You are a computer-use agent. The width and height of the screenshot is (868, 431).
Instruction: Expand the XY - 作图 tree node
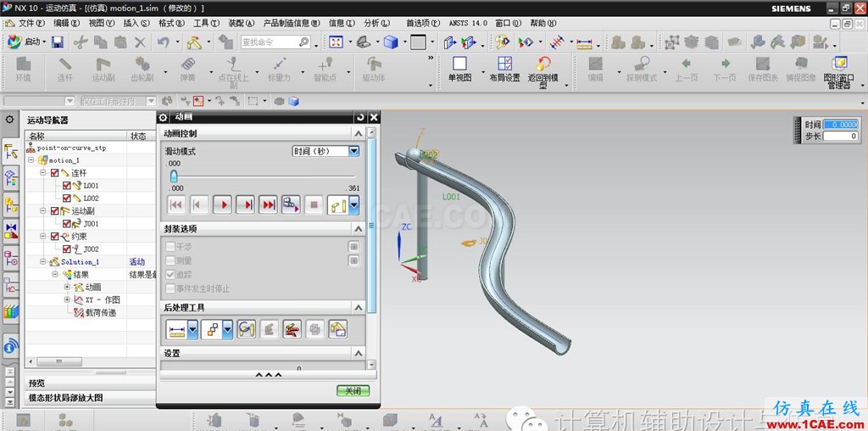click(x=67, y=299)
